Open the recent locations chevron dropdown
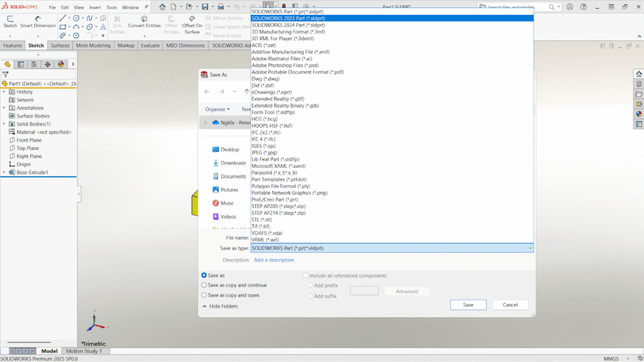644x362 pixels. point(235,92)
